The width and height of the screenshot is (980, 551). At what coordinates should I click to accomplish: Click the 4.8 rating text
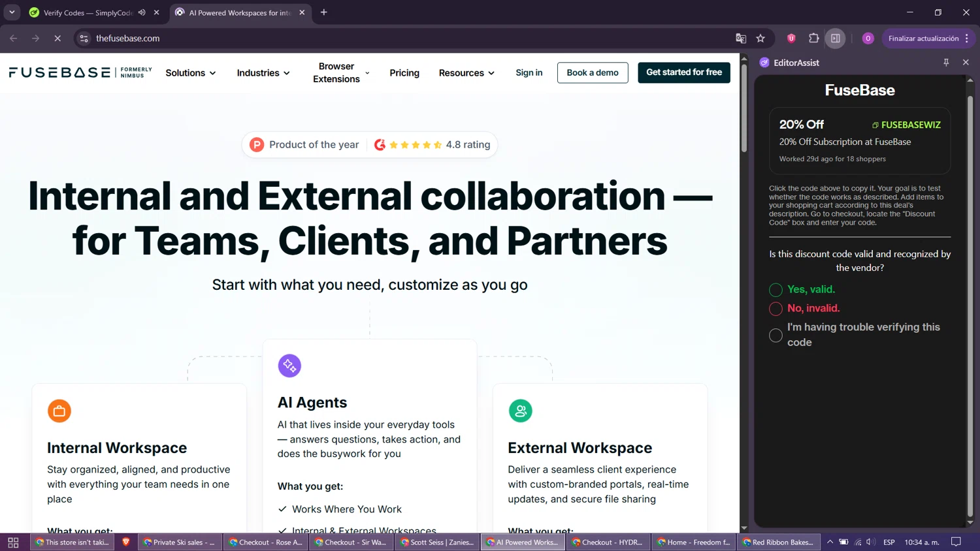(468, 145)
